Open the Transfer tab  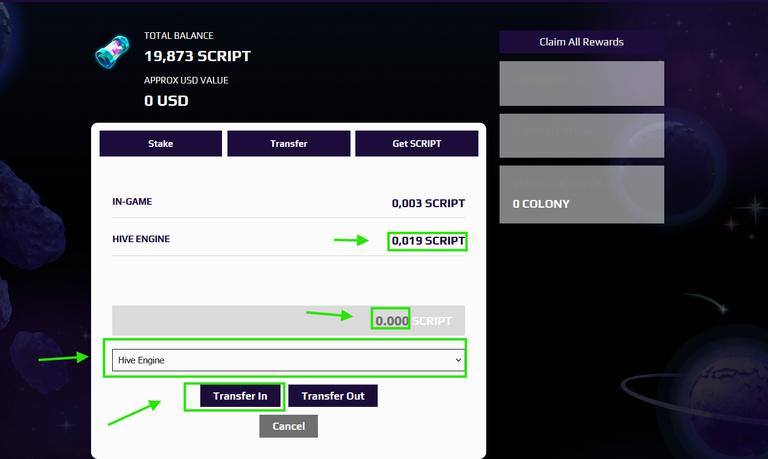(x=288, y=144)
